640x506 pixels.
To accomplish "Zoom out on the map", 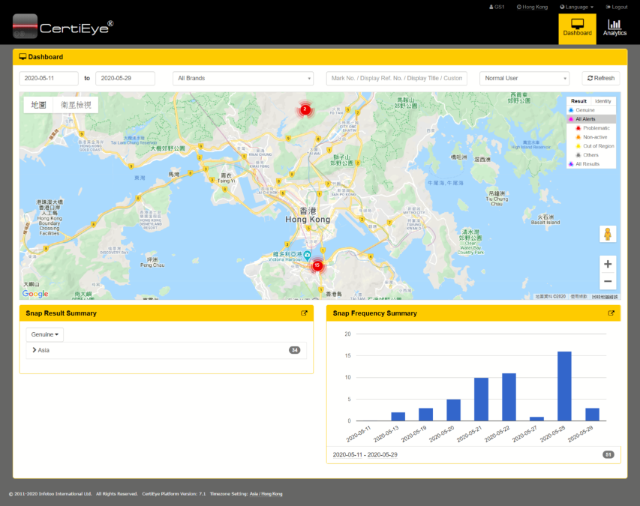I will (x=607, y=282).
